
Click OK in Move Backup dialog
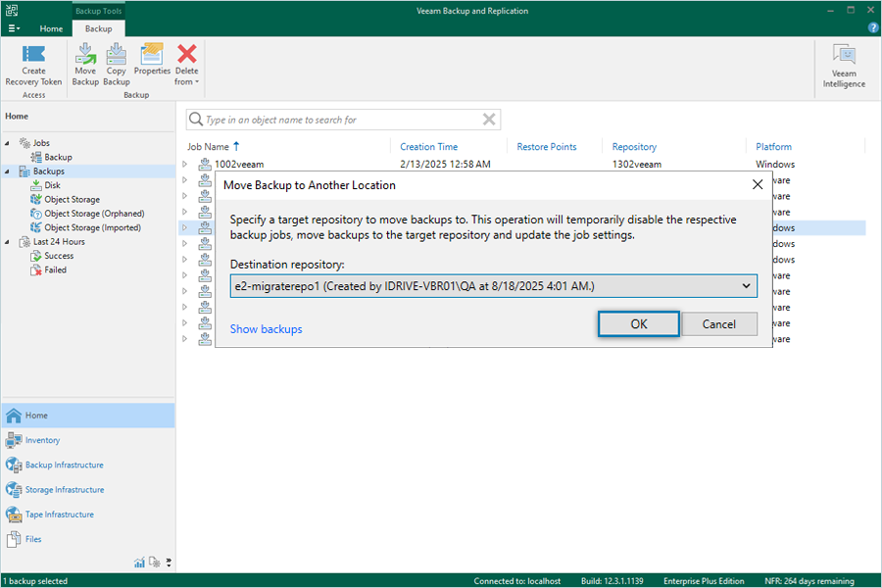[638, 324]
